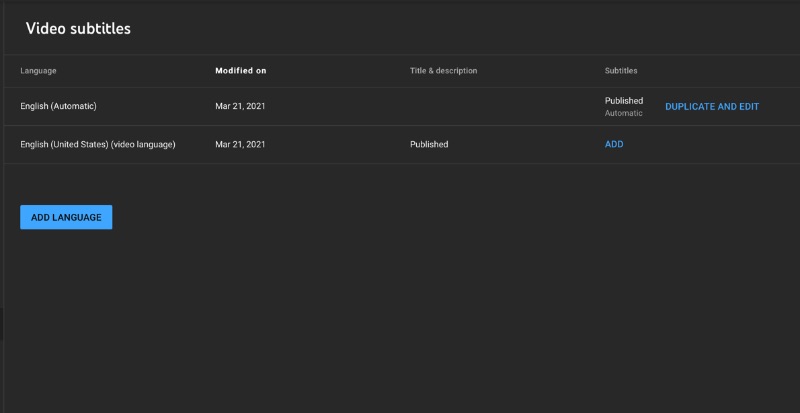Click the Language column header

coord(38,71)
